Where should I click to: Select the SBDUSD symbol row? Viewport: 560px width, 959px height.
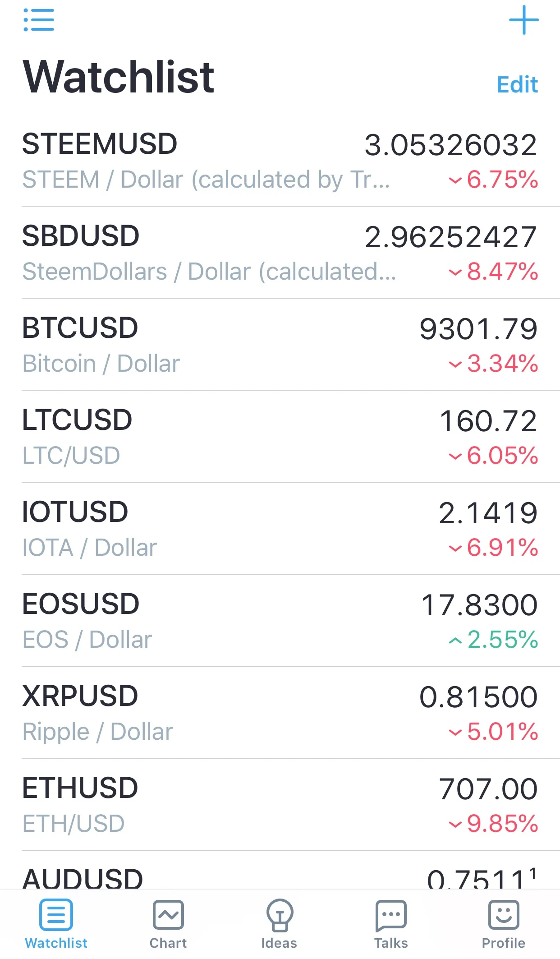coord(280,253)
